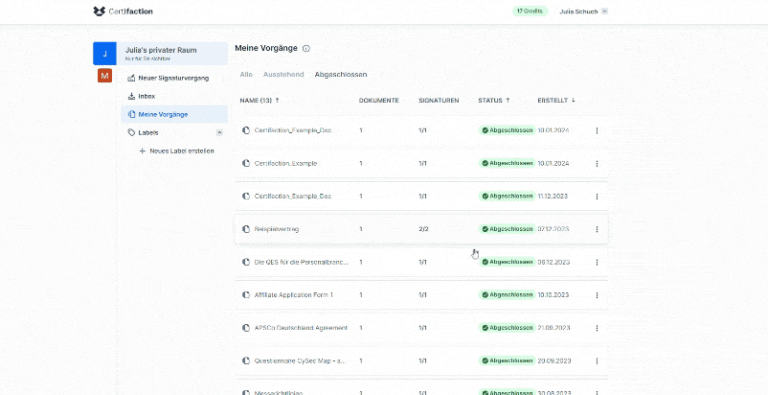Select the blue J workspace avatar
The image size is (768, 395).
(105, 53)
